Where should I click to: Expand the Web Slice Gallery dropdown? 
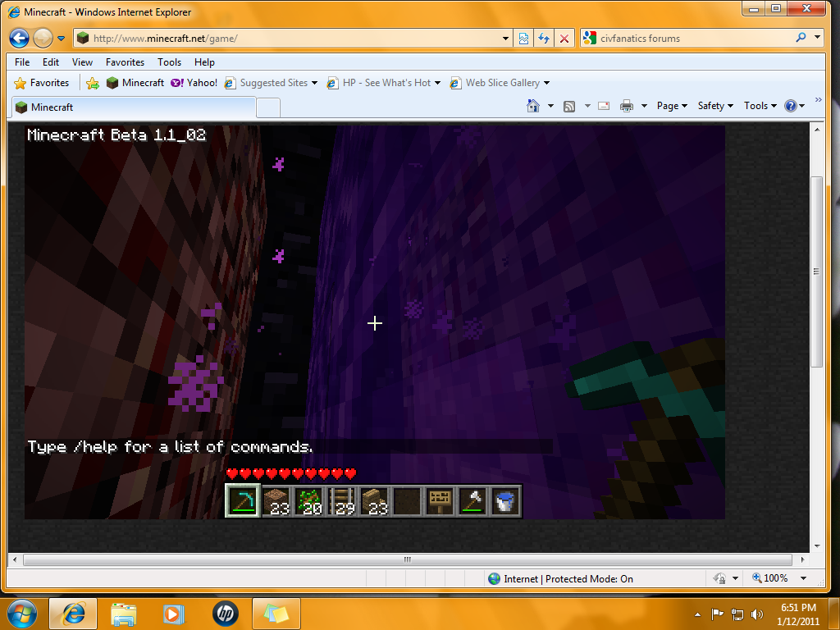546,83
